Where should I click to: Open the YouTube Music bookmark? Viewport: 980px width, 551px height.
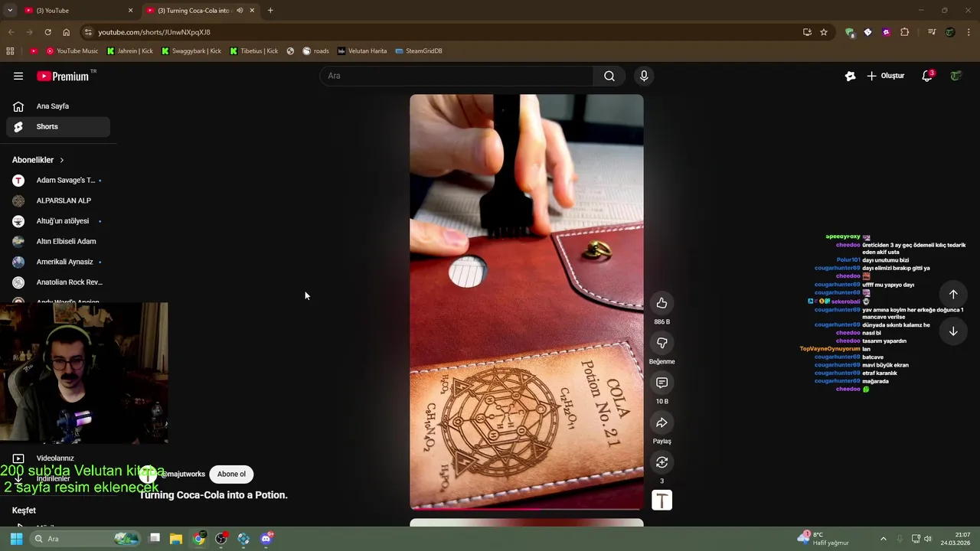tap(72, 51)
